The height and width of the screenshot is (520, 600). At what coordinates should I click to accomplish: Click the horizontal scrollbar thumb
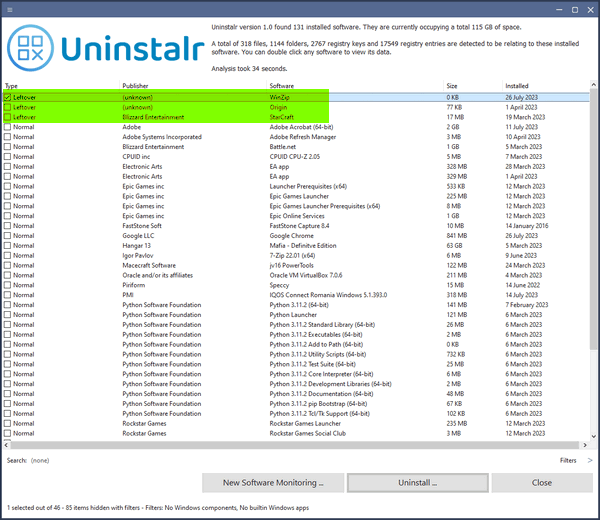[295, 445]
